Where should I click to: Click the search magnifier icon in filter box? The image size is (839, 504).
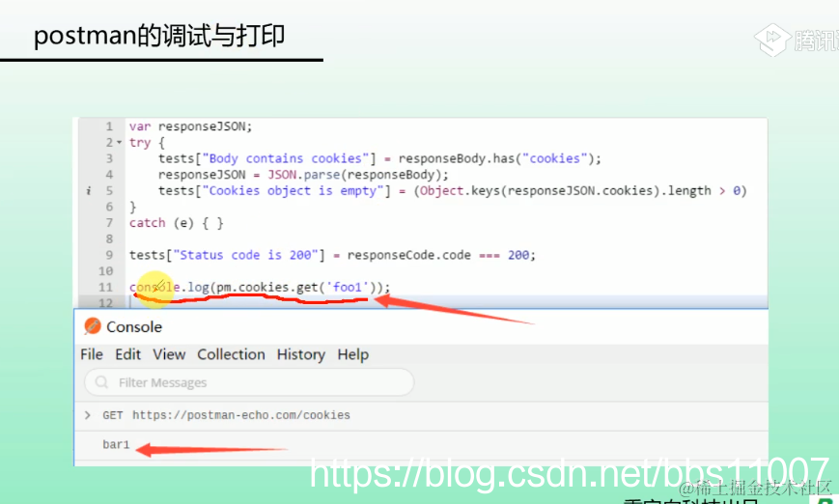(x=101, y=382)
